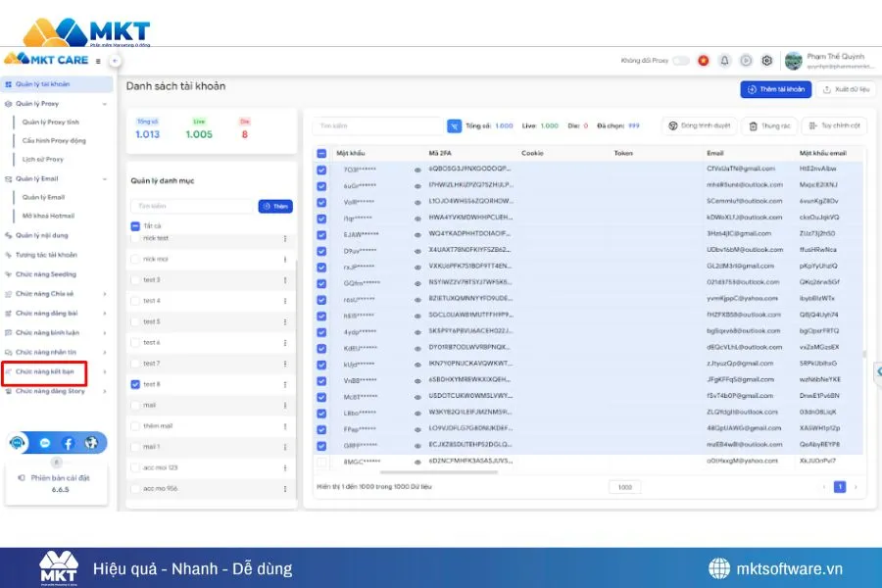
Task: Click the search input field above the table
Action: coord(377,126)
